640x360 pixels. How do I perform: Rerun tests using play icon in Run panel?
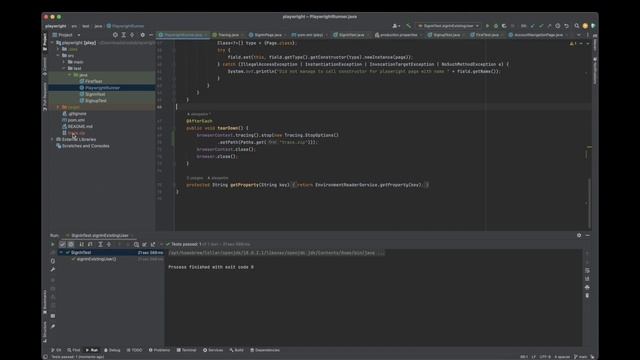click(x=53, y=244)
